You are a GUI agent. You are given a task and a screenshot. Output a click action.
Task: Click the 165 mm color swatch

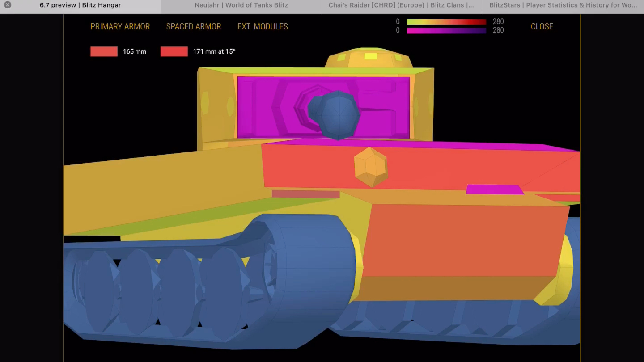click(104, 51)
